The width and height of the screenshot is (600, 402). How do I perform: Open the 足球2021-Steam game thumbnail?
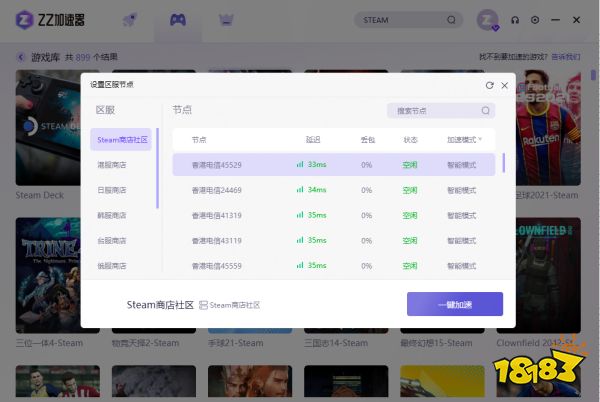(x=548, y=128)
